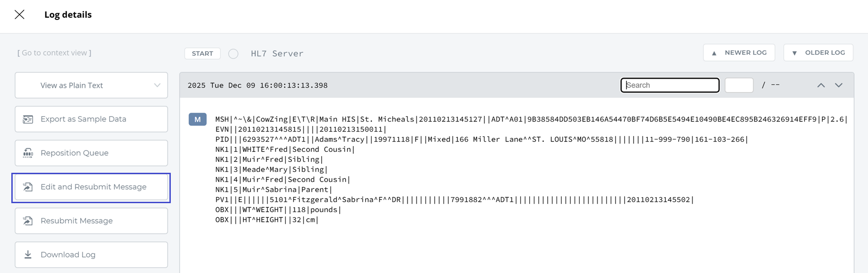Screen dimensions: 868x273
Task: Click the blue M message badge
Action: 198,119
